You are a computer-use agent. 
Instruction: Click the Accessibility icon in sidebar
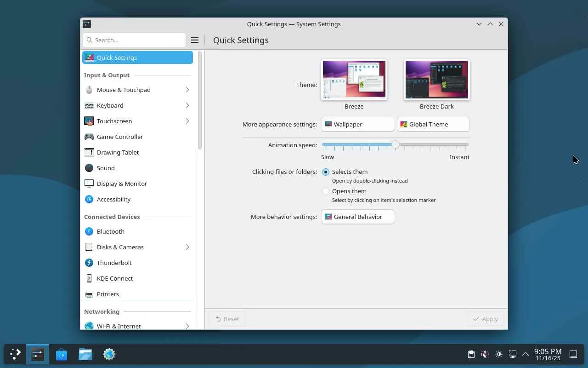tap(89, 199)
